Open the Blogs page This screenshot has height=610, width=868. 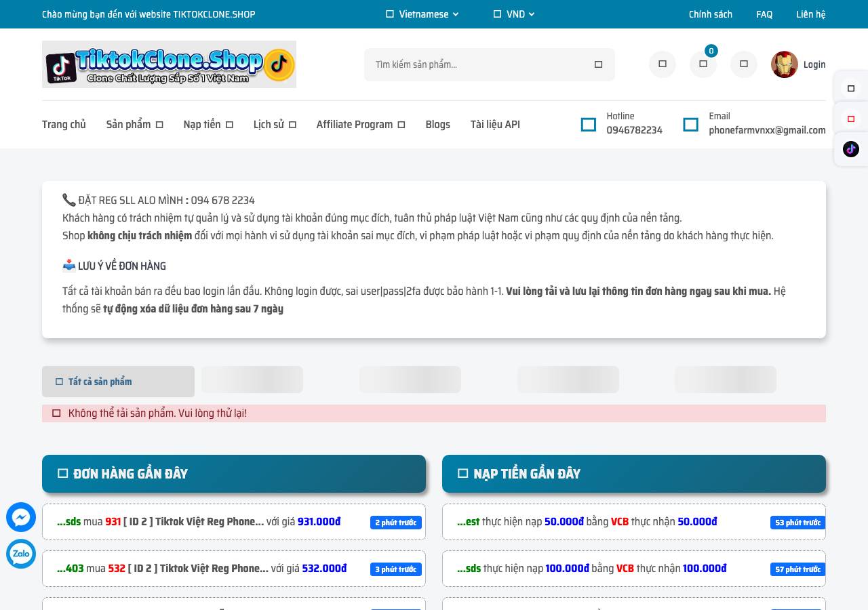(x=437, y=125)
